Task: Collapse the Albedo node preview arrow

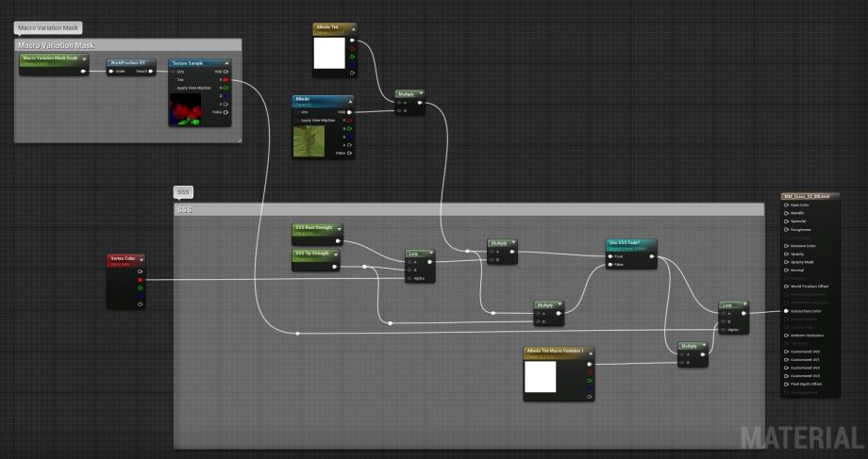Action: click(x=349, y=101)
